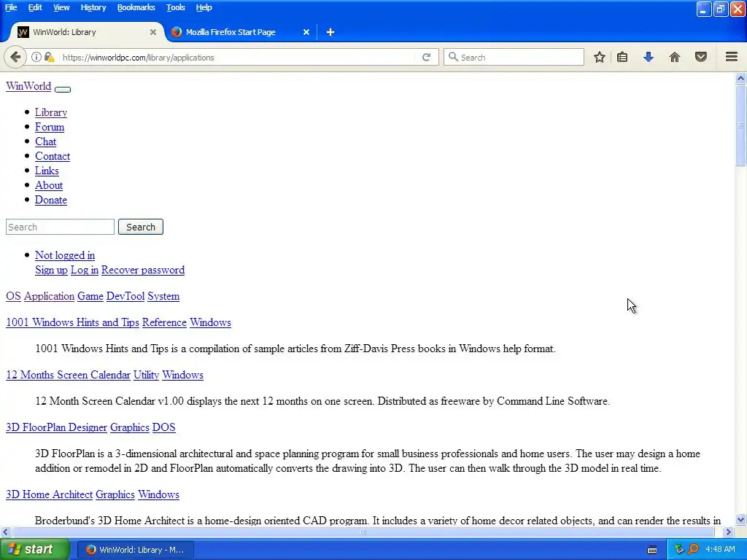Viewport: 747px width, 560px height.
Task: Click the page Search button
Action: (141, 227)
